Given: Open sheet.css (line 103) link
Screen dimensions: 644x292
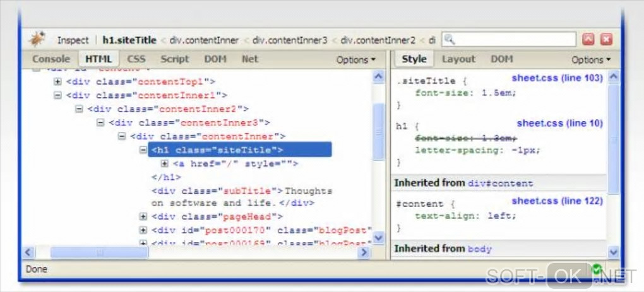Looking at the screenshot, I should [558, 78].
